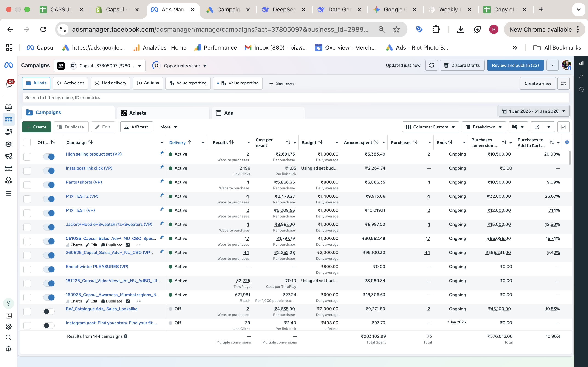Open the export icon button in the toolbar
Screen dimensions: 588x367
pyautogui.click(x=537, y=127)
